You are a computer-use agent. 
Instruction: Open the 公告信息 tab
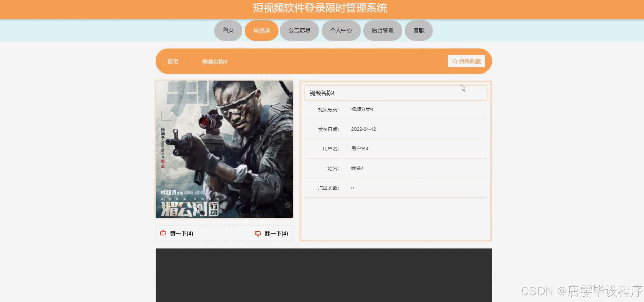tap(299, 30)
